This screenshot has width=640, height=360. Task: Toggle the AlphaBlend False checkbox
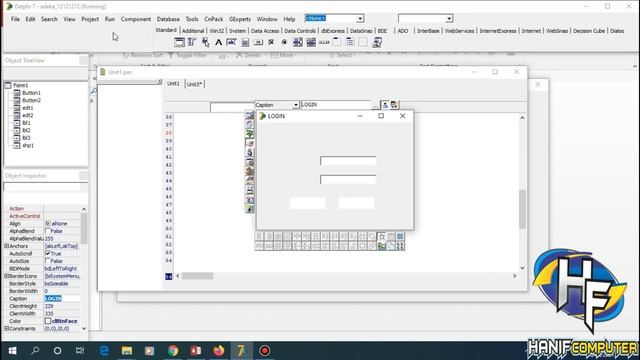[48, 231]
